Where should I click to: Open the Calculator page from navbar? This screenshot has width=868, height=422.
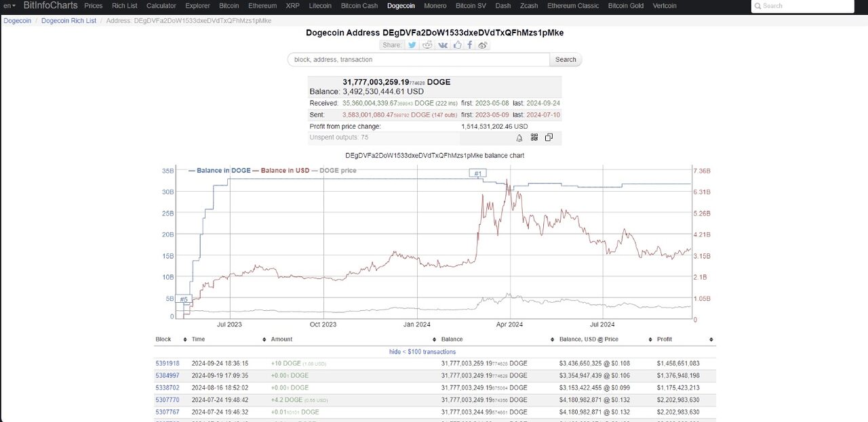click(161, 6)
